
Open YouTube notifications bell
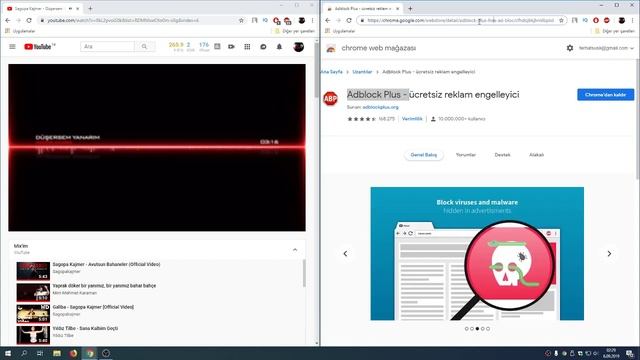tap(279, 47)
